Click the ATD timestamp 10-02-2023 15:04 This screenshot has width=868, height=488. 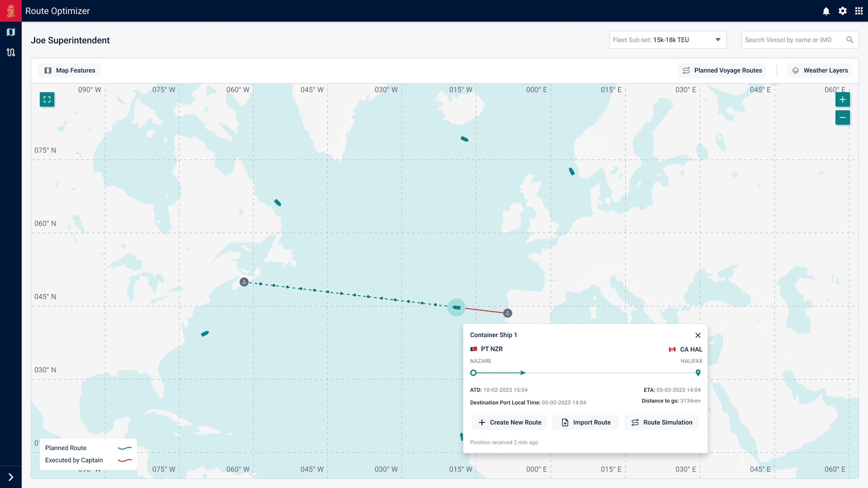click(x=505, y=390)
